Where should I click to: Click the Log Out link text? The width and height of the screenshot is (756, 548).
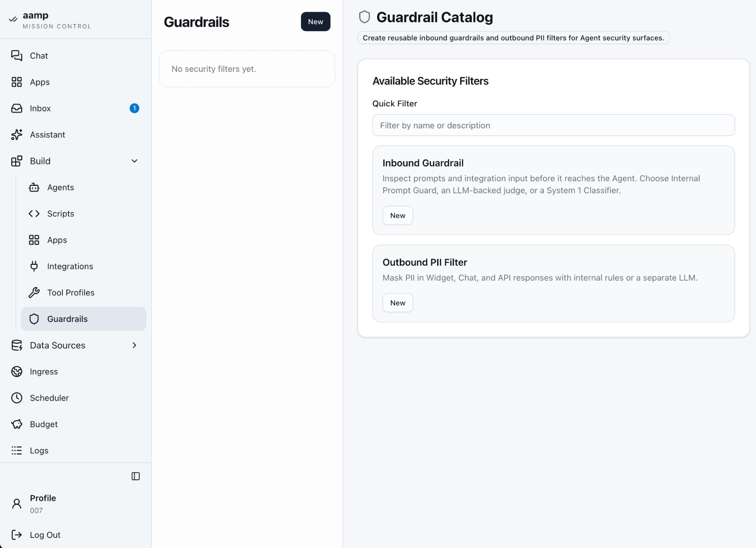[x=45, y=535]
